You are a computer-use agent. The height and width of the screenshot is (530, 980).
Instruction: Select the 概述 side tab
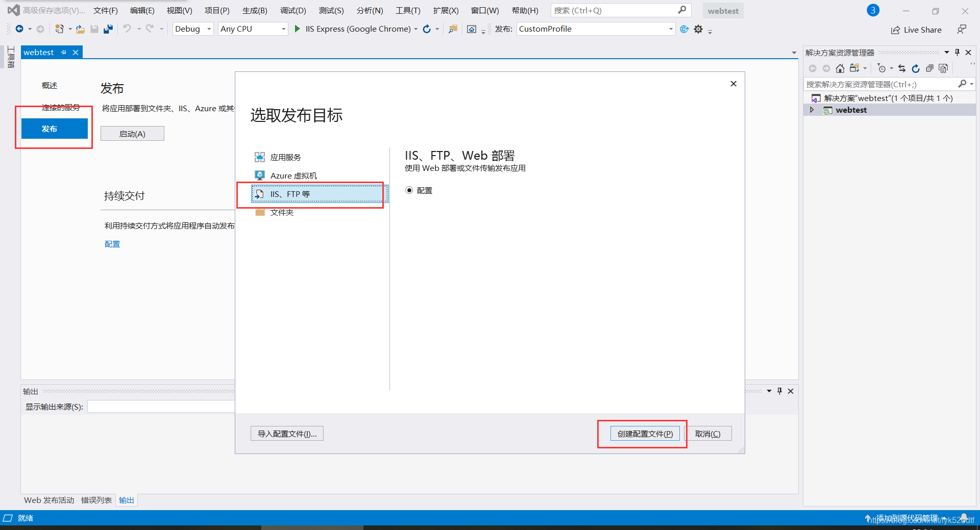tap(50, 85)
